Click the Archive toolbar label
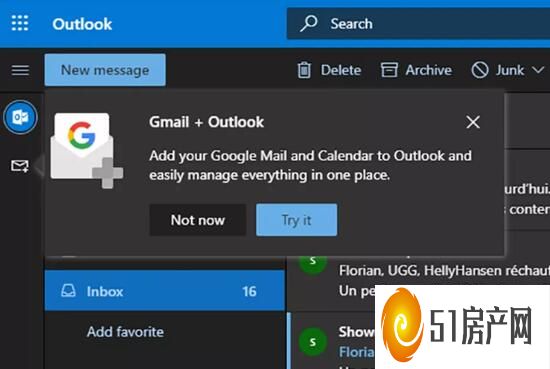Screen dimensions: 550x369 click(x=429, y=70)
